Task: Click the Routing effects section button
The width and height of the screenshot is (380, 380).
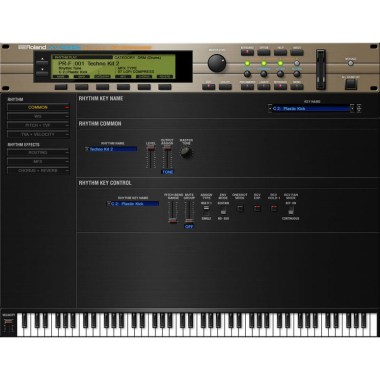Action: click(38, 153)
